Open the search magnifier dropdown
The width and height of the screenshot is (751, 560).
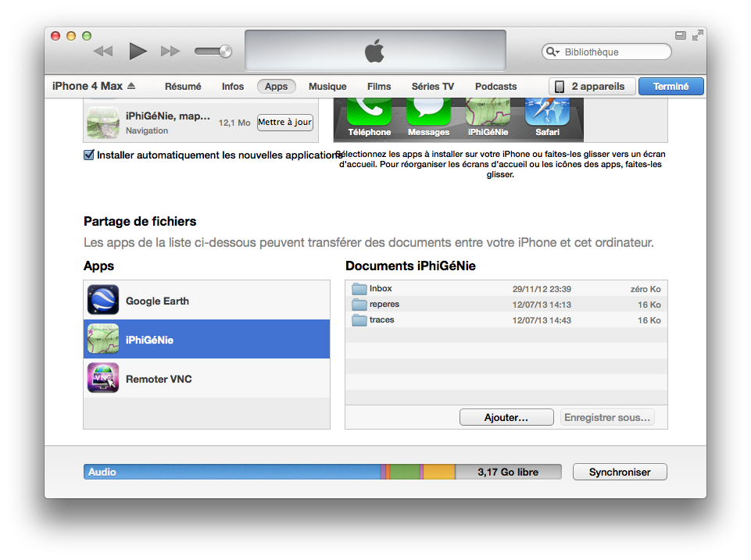coord(553,52)
